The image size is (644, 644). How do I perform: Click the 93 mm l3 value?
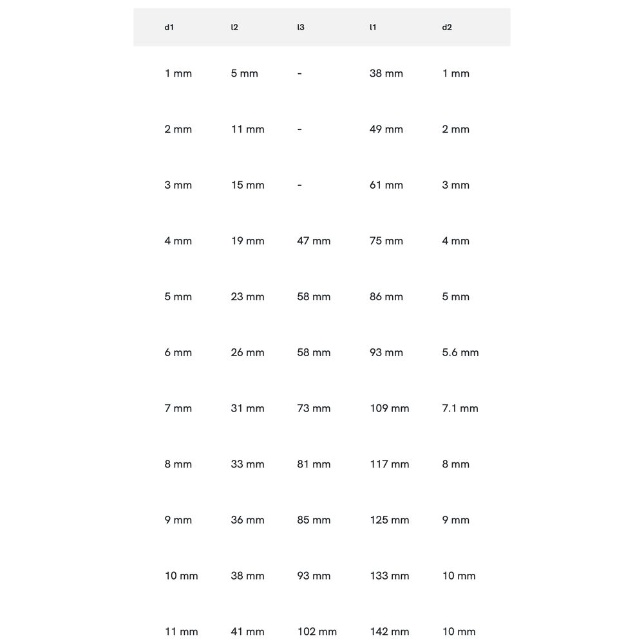[314, 576]
